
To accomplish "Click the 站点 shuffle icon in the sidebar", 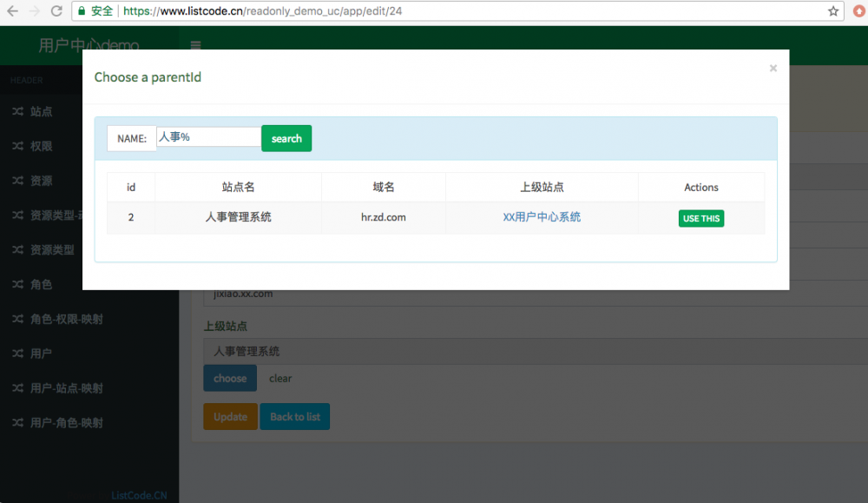I will 19,111.
